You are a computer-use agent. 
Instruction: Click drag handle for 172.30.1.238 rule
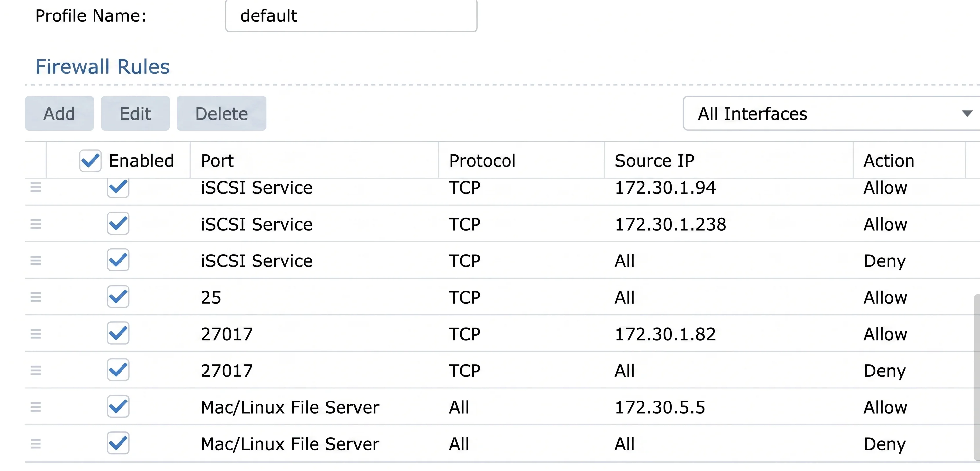coord(35,224)
